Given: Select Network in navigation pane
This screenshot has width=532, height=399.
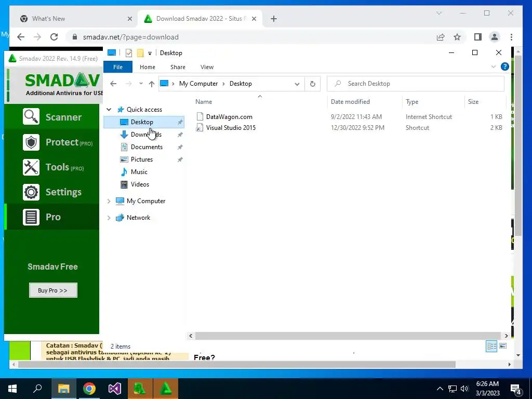Looking at the screenshot, I should click(138, 218).
